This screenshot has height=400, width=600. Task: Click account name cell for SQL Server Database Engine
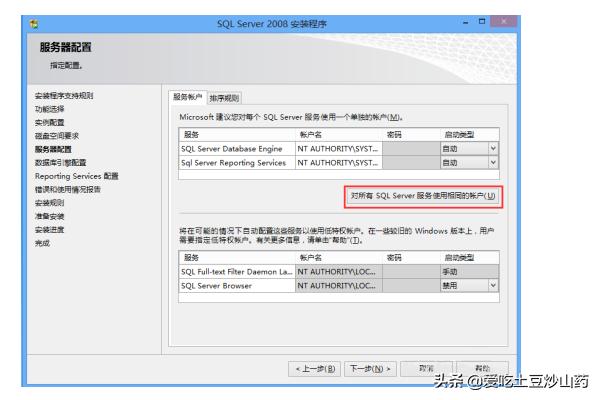(339, 149)
